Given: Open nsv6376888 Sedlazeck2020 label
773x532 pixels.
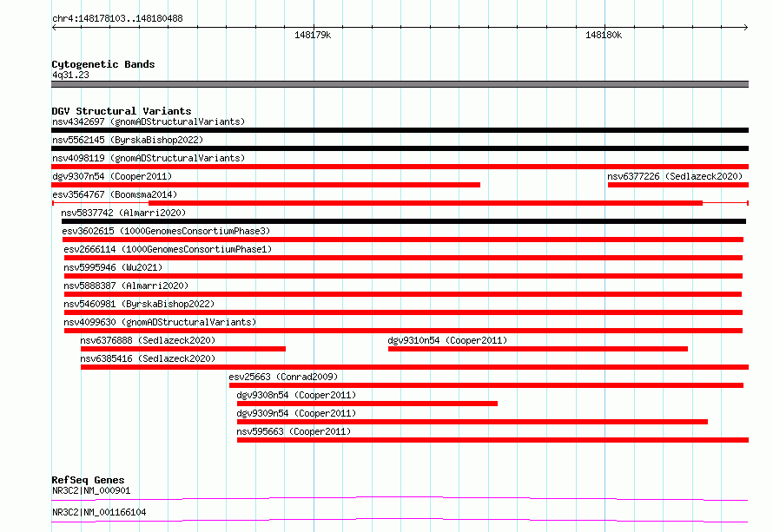Looking at the screenshot, I should [x=148, y=340].
